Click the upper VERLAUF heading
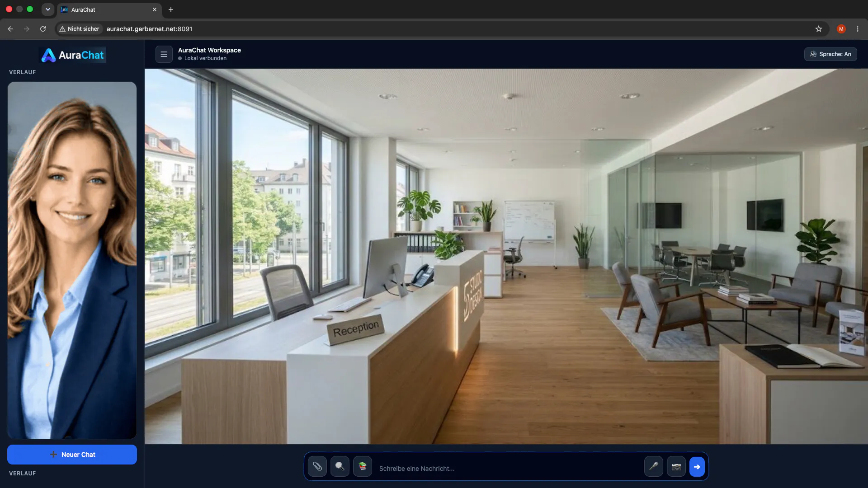The height and width of the screenshot is (488, 868). point(22,72)
